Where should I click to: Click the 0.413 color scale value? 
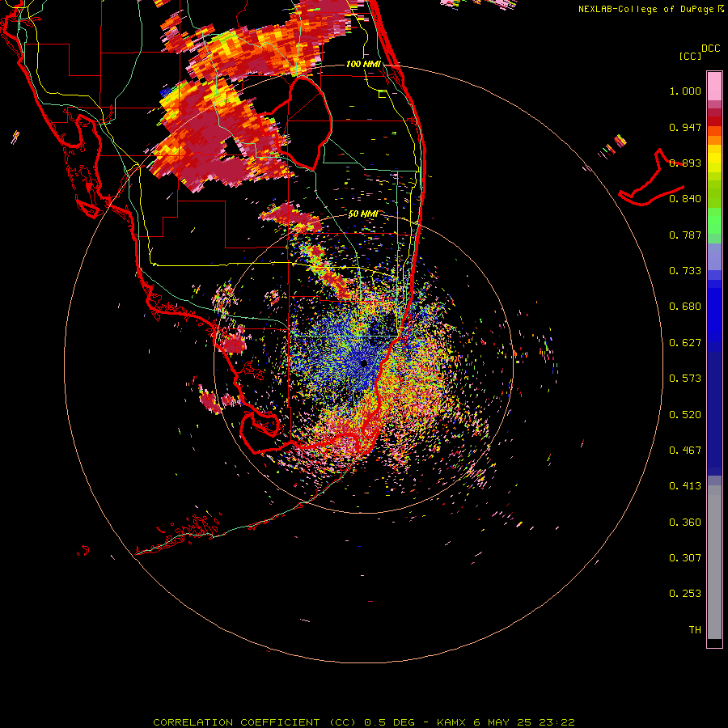[x=685, y=486]
